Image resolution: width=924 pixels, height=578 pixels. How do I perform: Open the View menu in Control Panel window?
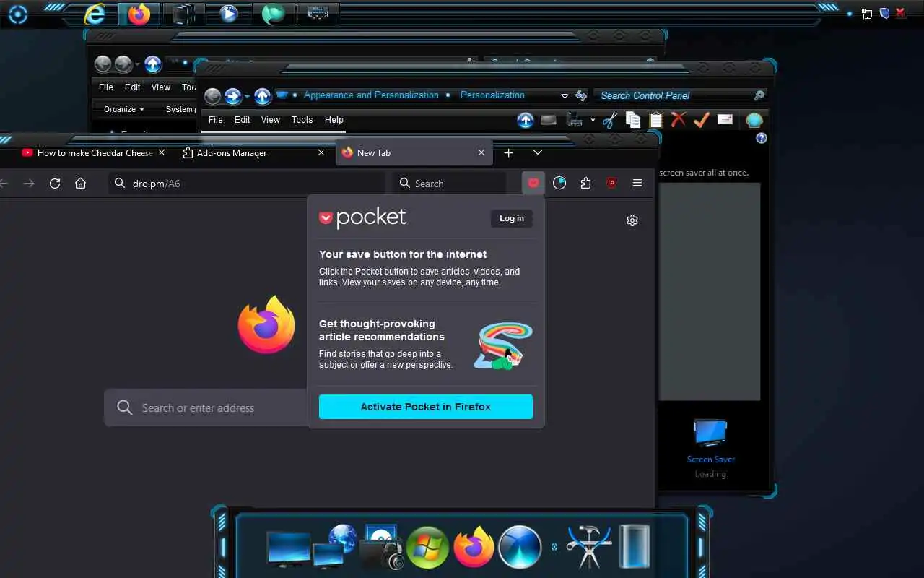271,120
